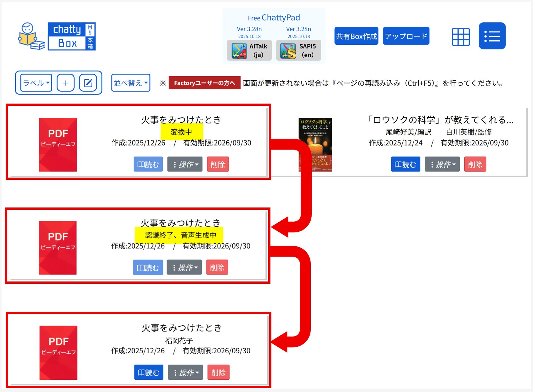Click PDF icon of 認識終了、音声生成中 entry
Screen dimensions: 533x392
58,248
